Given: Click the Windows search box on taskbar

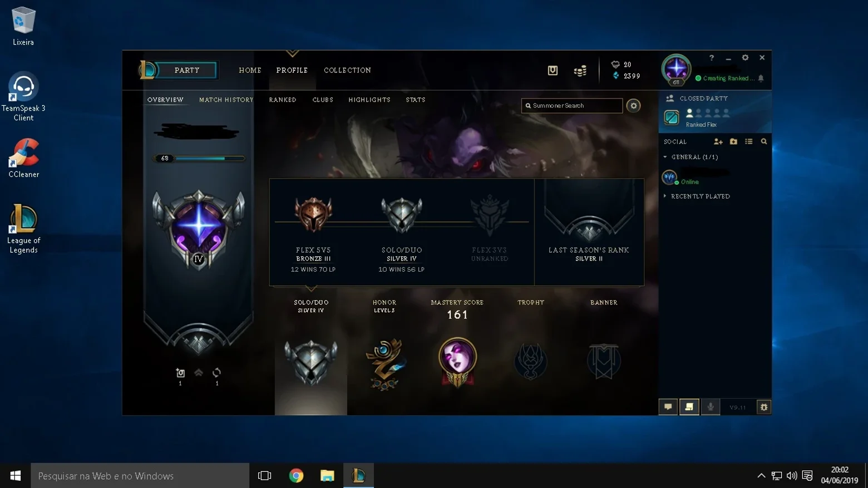Looking at the screenshot, I should tap(140, 476).
